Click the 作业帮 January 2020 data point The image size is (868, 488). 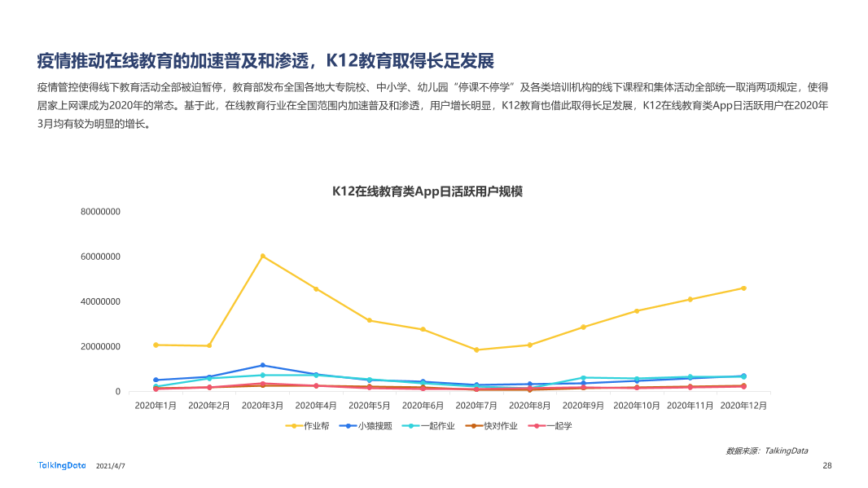(156, 345)
